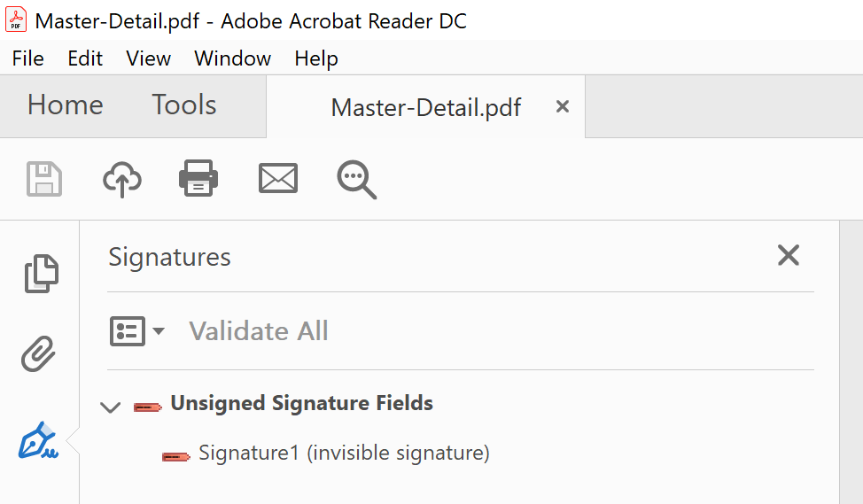Open the View menu
This screenshot has height=504, width=863.
148,58
